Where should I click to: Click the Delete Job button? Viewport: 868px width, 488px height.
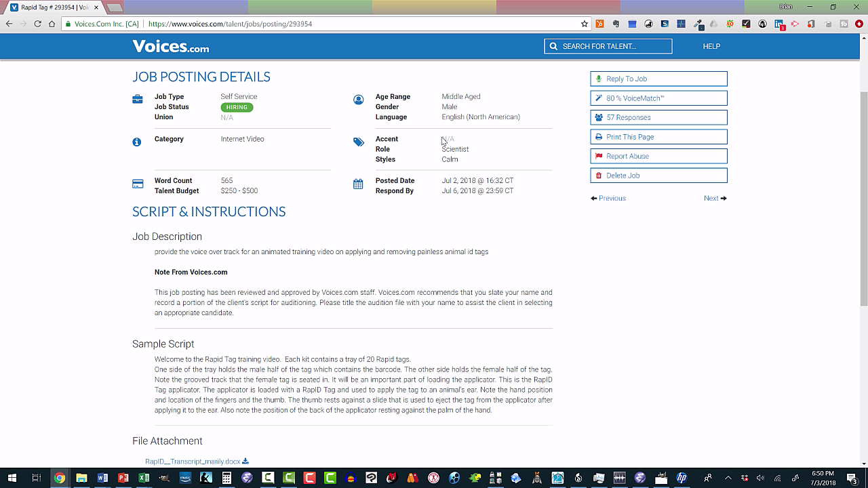point(658,176)
